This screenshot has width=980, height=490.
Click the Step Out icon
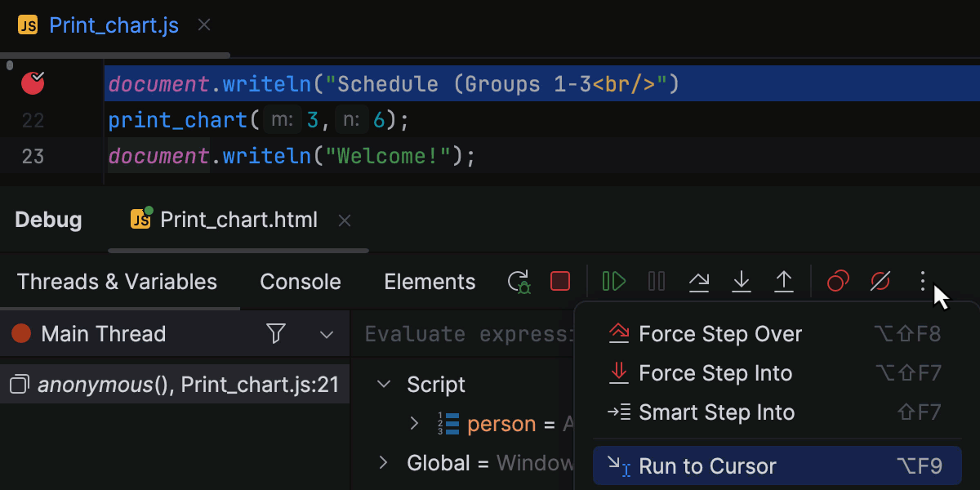pyautogui.click(x=784, y=282)
